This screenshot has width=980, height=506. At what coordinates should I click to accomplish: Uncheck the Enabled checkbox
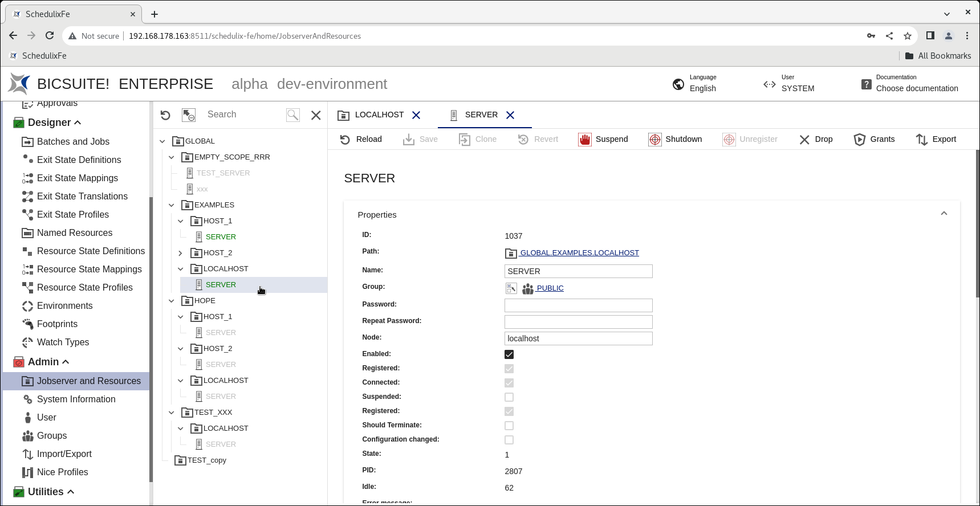[x=509, y=354]
